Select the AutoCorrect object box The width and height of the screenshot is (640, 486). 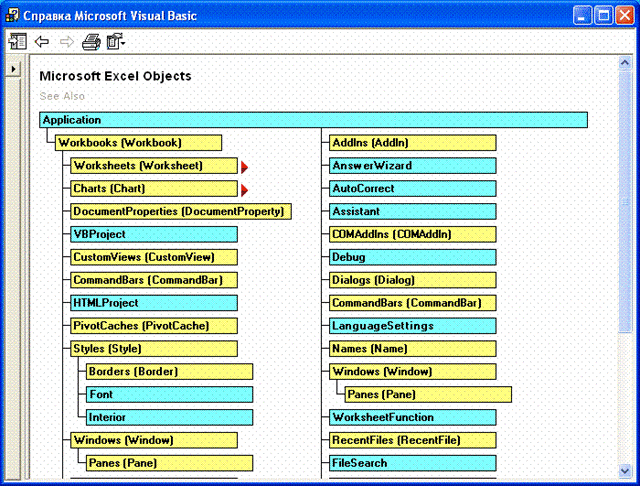coord(413,189)
